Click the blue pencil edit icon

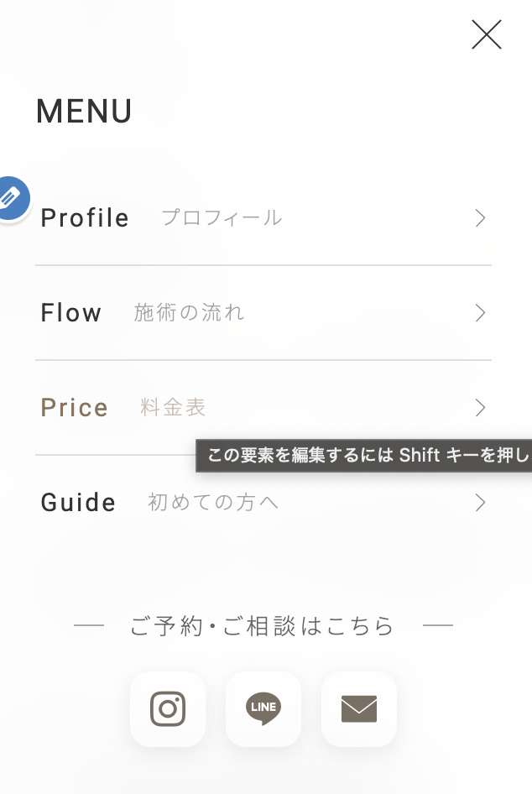[x=11, y=198]
